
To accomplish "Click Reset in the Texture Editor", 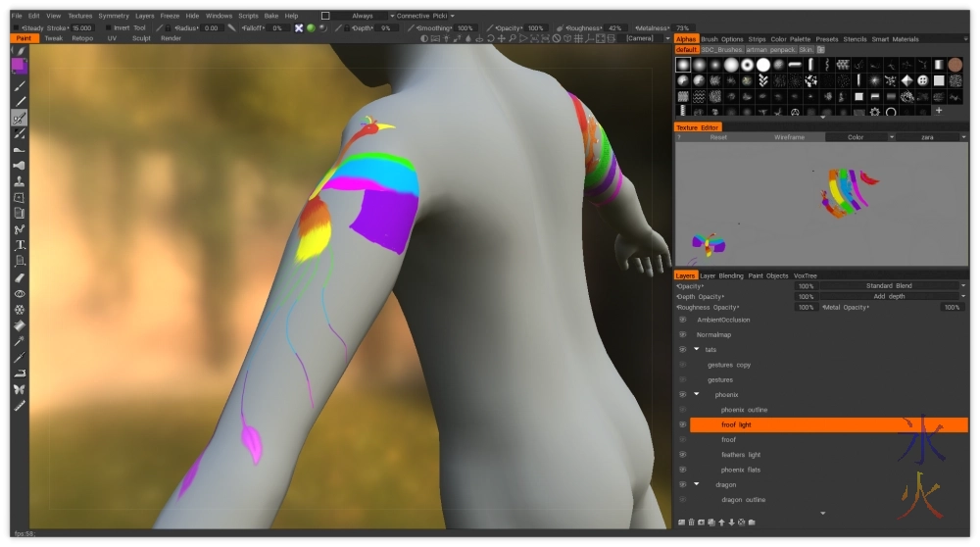I will pos(718,137).
